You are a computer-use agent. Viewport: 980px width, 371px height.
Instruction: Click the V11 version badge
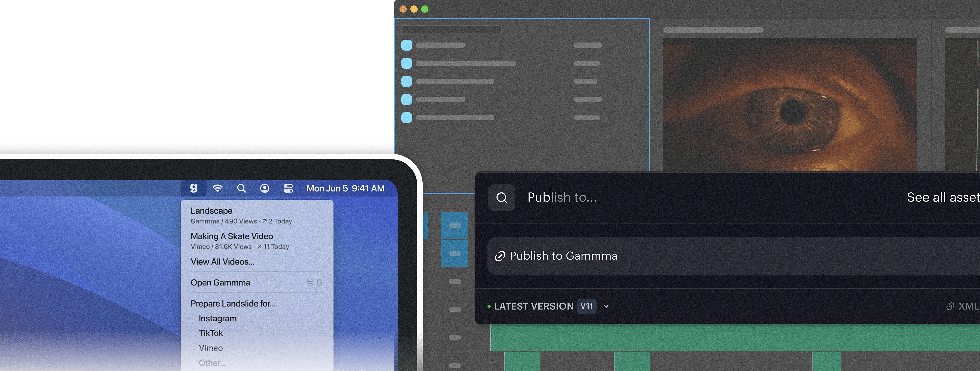point(587,306)
